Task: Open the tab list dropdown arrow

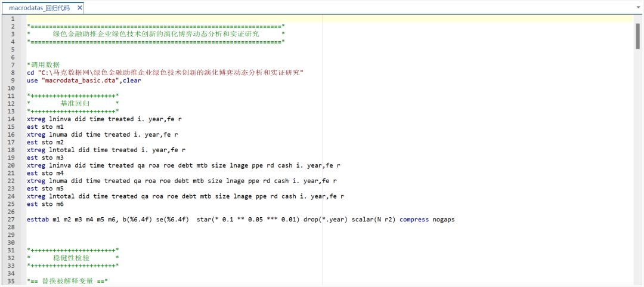Action: pyautogui.click(x=639, y=8)
